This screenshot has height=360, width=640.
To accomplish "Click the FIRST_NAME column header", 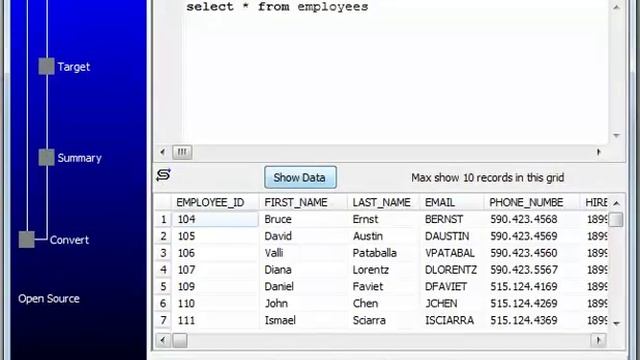I will click(303, 202).
